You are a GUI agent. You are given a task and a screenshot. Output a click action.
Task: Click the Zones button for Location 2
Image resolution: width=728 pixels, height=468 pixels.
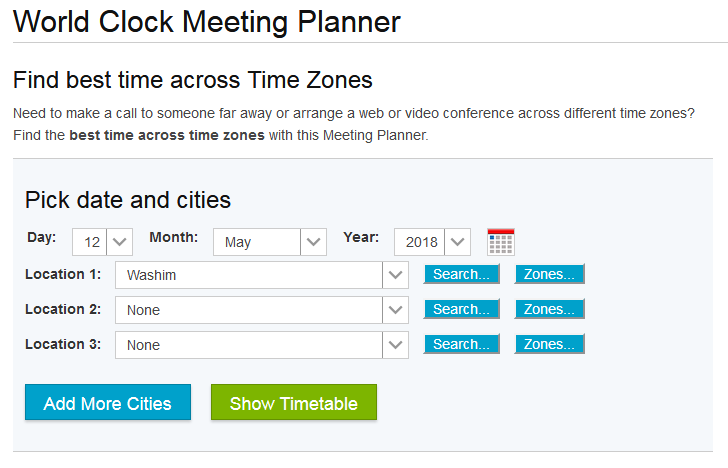point(549,309)
